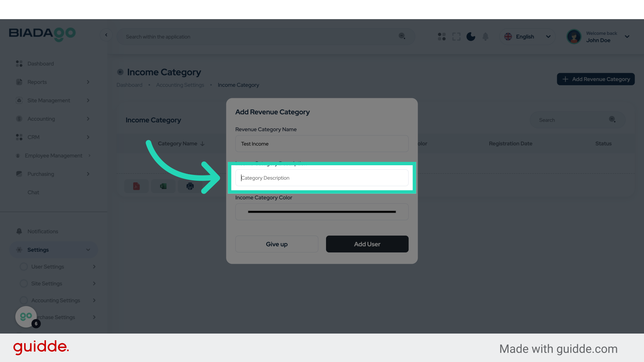Select the Accounting Settings radio circle

pyautogui.click(x=23, y=300)
